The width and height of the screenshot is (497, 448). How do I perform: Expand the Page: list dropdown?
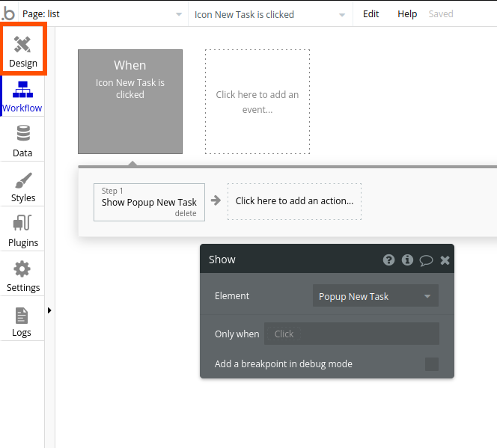[x=103, y=14]
